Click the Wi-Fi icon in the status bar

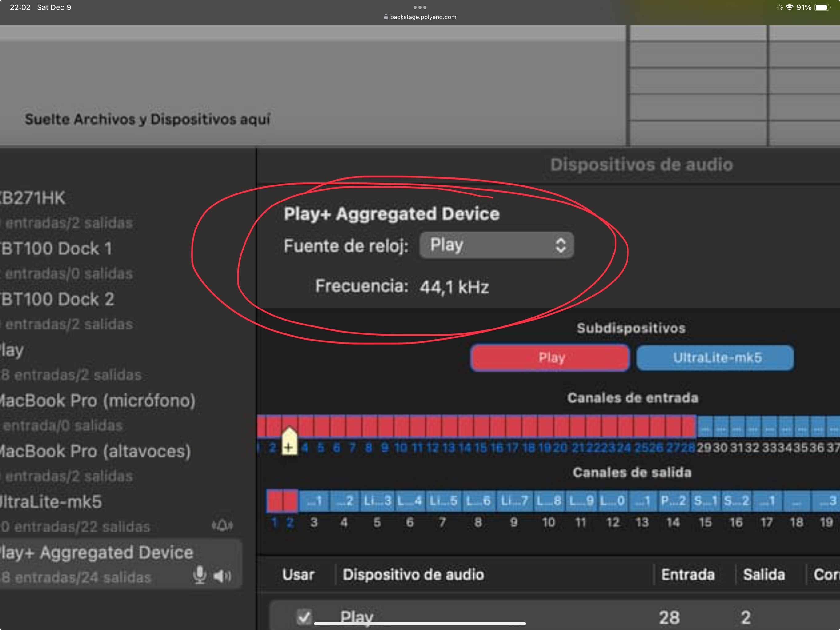[x=790, y=7]
